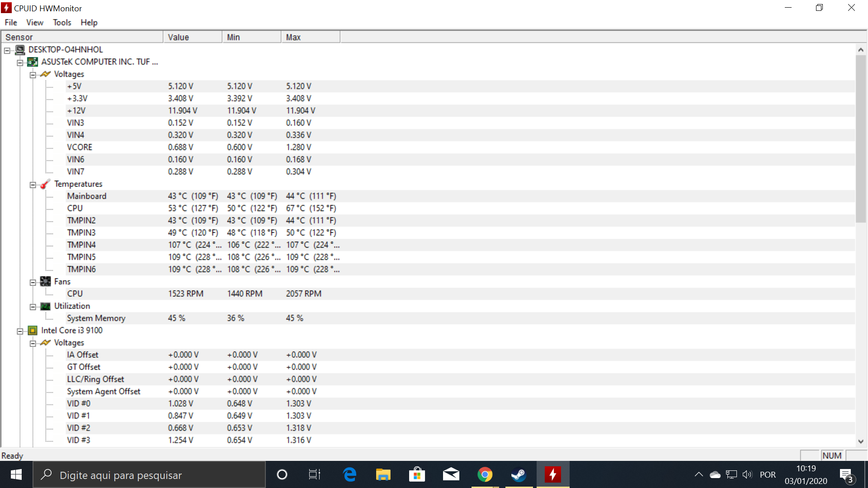Open Task View on the taskbar
Viewport: 868px width, 488px height.
click(315, 474)
